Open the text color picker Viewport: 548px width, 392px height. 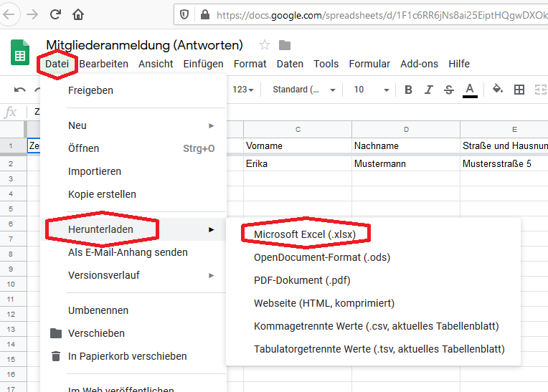point(470,90)
